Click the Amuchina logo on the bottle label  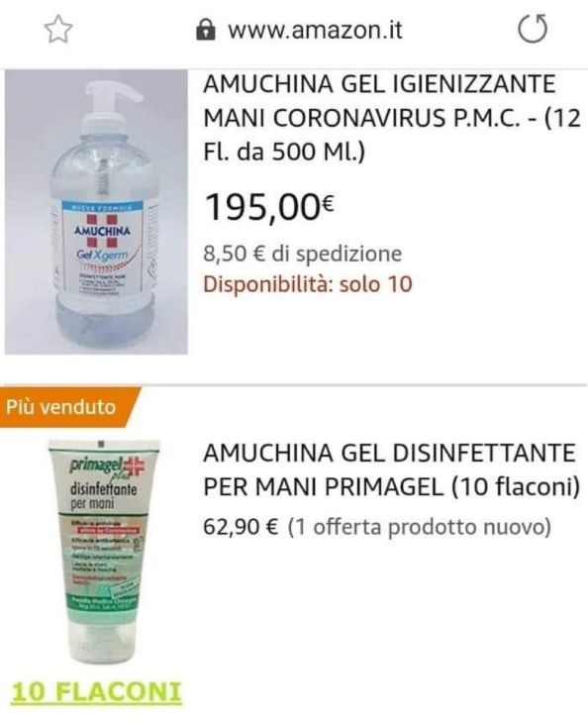[102, 231]
